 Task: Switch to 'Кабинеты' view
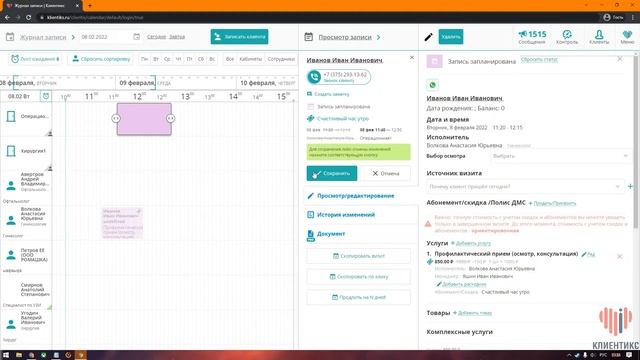coord(251,59)
